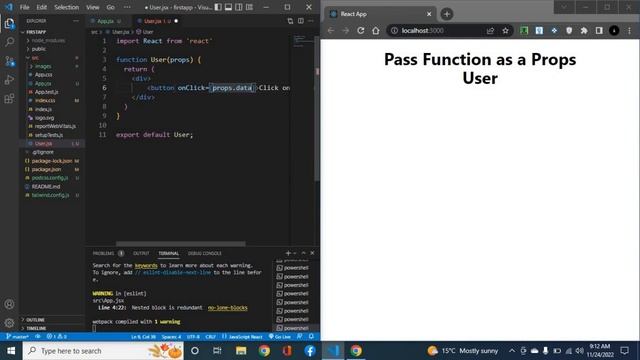Bookmark this page with the star icon
The height and width of the screenshot is (360, 640).
505,31
